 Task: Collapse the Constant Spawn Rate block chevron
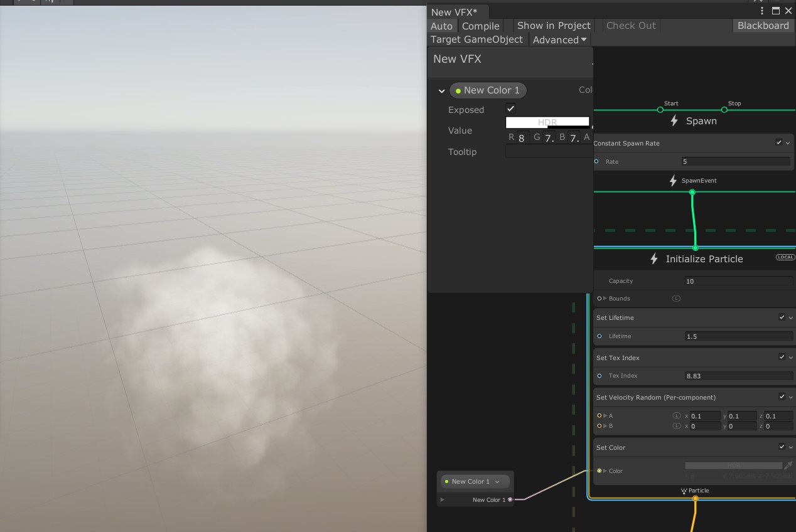pos(788,144)
